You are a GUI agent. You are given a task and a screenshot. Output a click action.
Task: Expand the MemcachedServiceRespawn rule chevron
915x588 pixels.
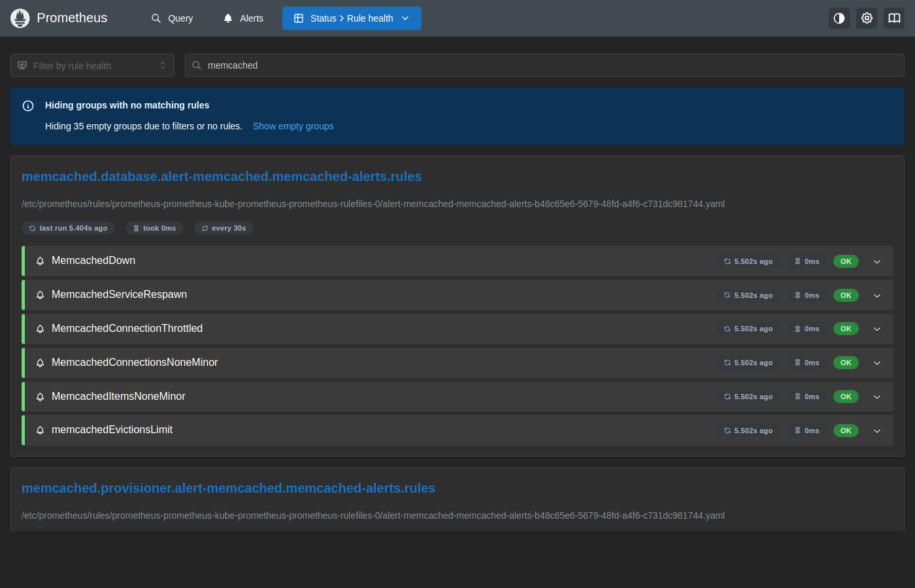pos(877,295)
